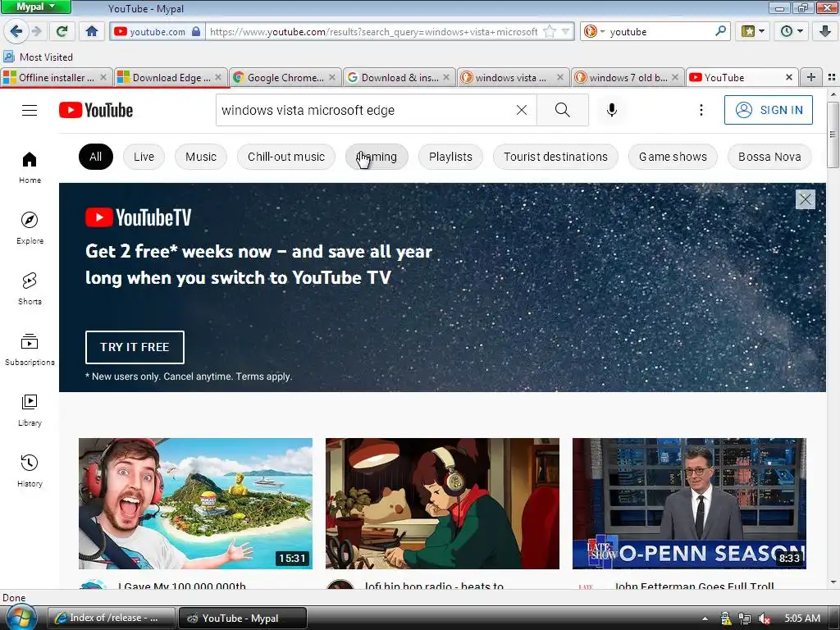Click the muted volume tray icon
This screenshot has width=840, height=630.
pyautogui.click(x=765, y=619)
